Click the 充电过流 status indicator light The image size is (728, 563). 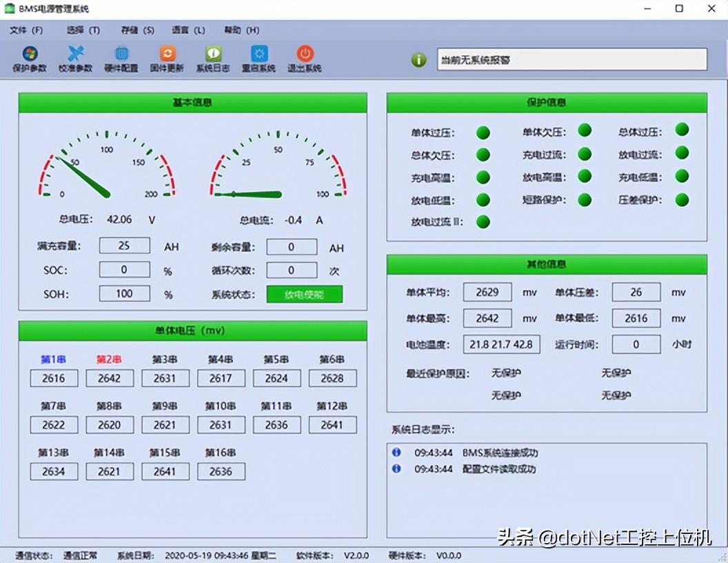tap(585, 154)
